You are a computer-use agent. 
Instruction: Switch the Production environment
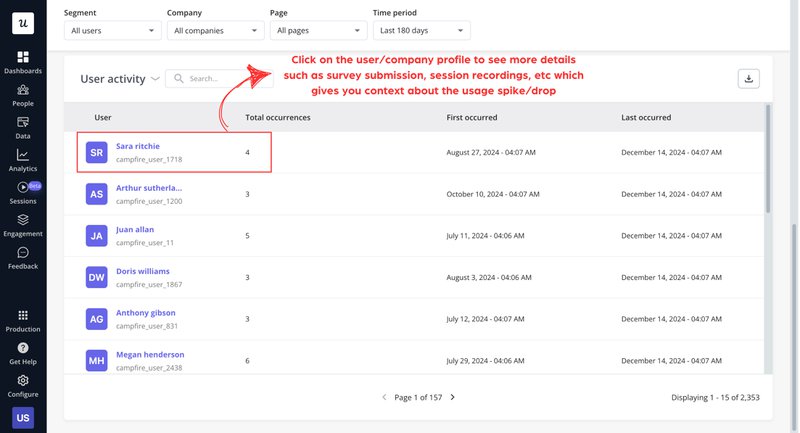[x=23, y=321]
